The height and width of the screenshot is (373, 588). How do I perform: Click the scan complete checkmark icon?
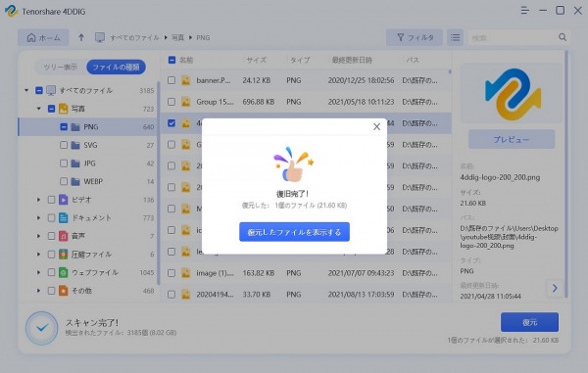pyautogui.click(x=41, y=328)
